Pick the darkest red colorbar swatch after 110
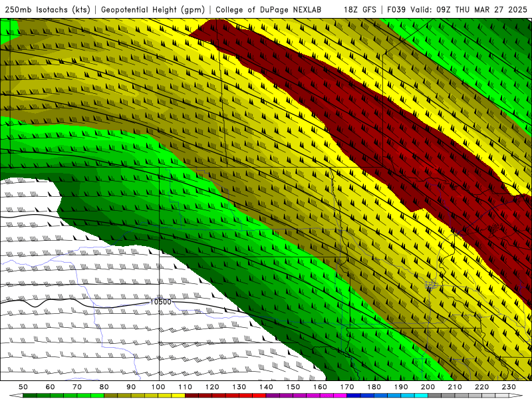The height and width of the screenshot is (399, 532). [x=192, y=395]
